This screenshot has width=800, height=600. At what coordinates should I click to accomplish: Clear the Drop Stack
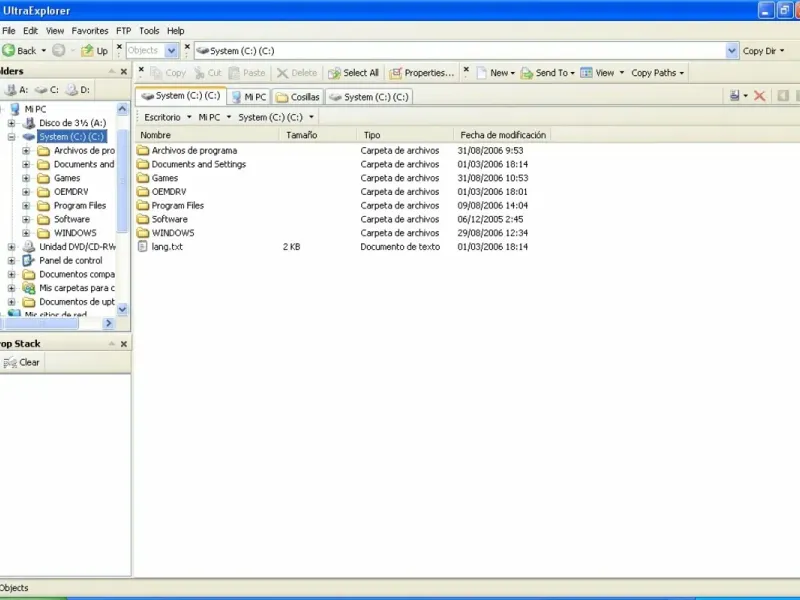pyautogui.click(x=21, y=362)
